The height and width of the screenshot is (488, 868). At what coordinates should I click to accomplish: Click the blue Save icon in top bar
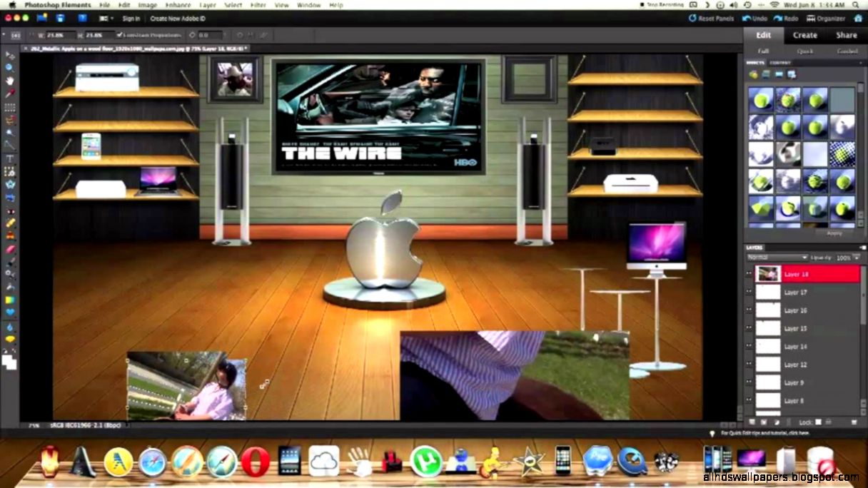click(61, 18)
